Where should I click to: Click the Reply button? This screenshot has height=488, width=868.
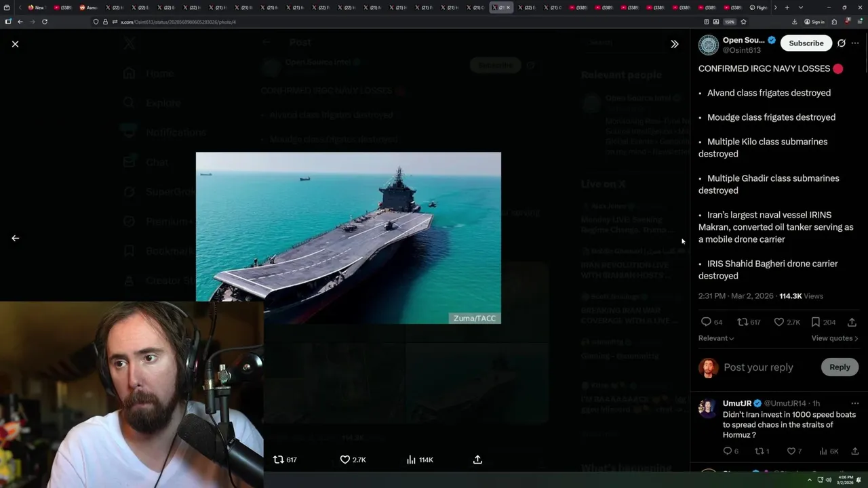[840, 367]
